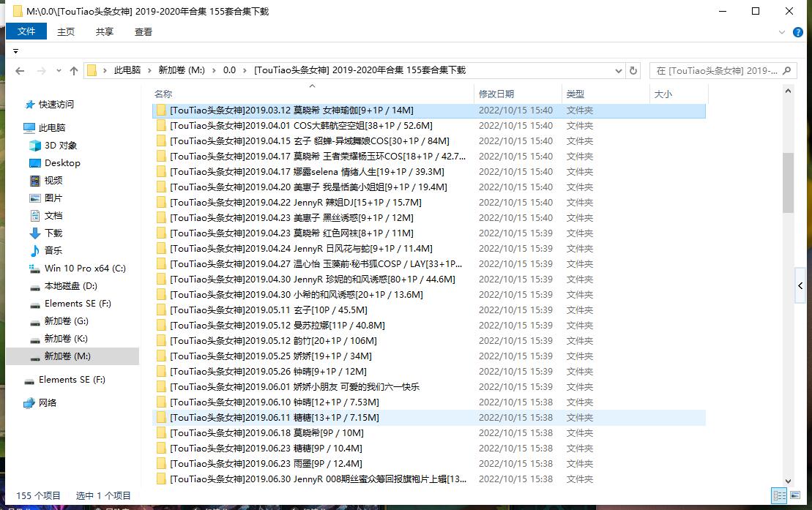Open recent locations dropdown arrow
The image size is (812, 510).
[59, 71]
